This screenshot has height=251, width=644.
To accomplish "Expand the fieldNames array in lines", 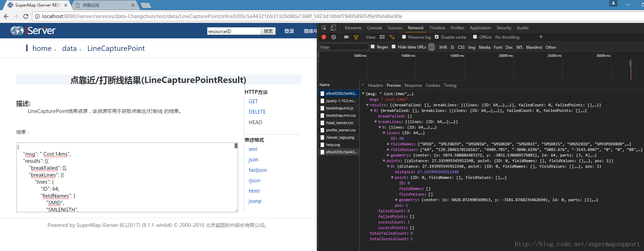I will [x=388, y=144].
